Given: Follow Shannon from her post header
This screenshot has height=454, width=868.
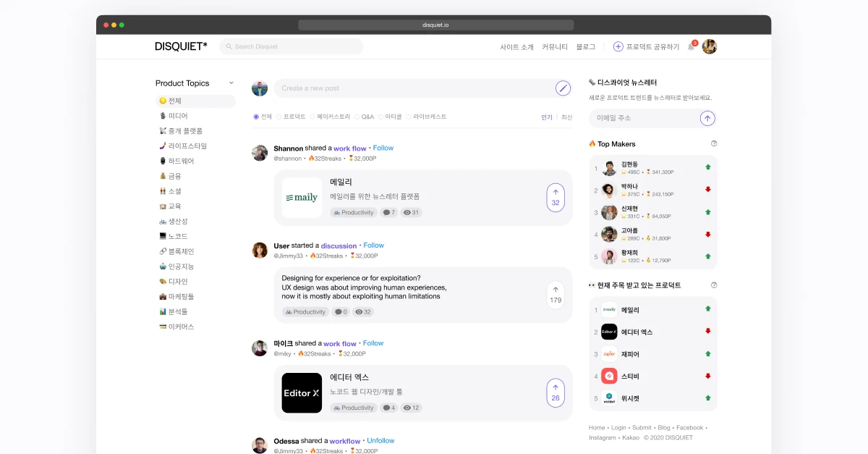Looking at the screenshot, I should pyautogui.click(x=383, y=148).
